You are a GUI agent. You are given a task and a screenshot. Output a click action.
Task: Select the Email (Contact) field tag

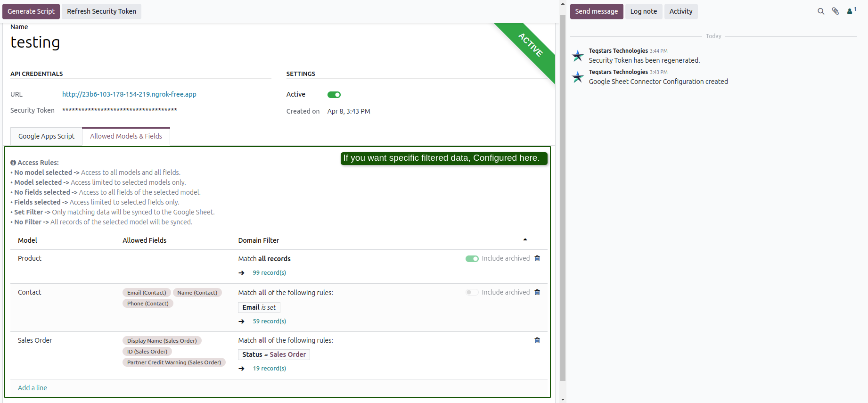147,293
